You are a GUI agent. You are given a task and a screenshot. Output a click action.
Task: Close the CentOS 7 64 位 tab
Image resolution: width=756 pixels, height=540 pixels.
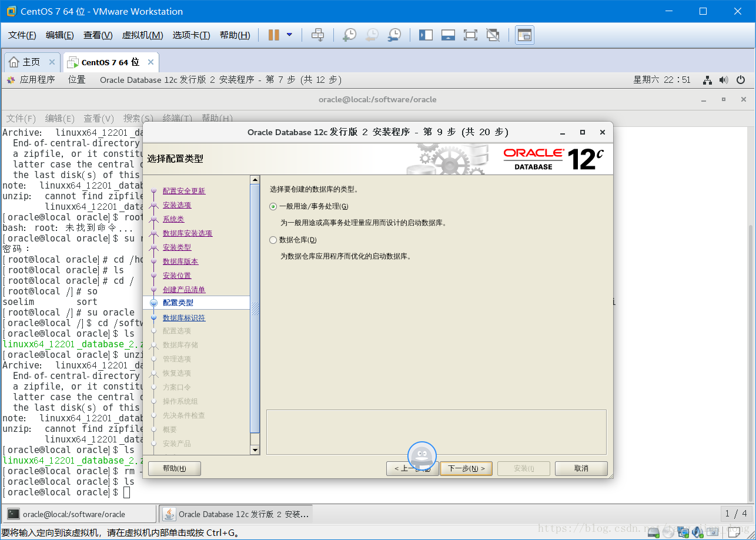[x=150, y=62]
